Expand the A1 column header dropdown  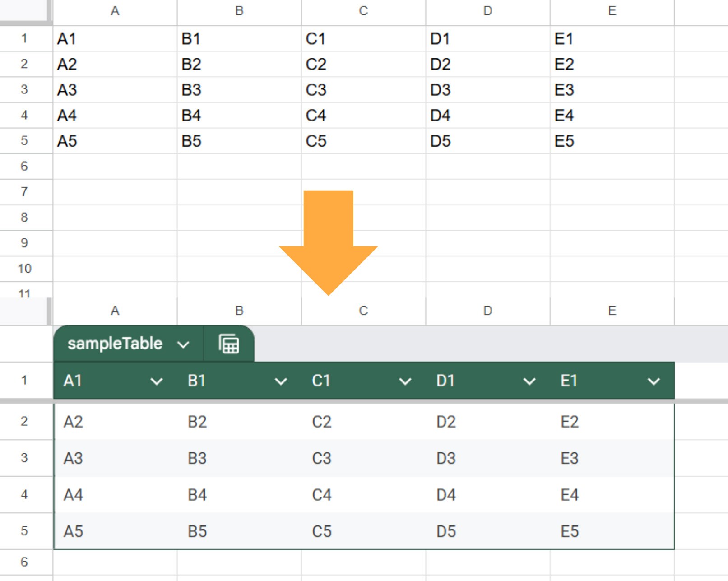(x=156, y=381)
